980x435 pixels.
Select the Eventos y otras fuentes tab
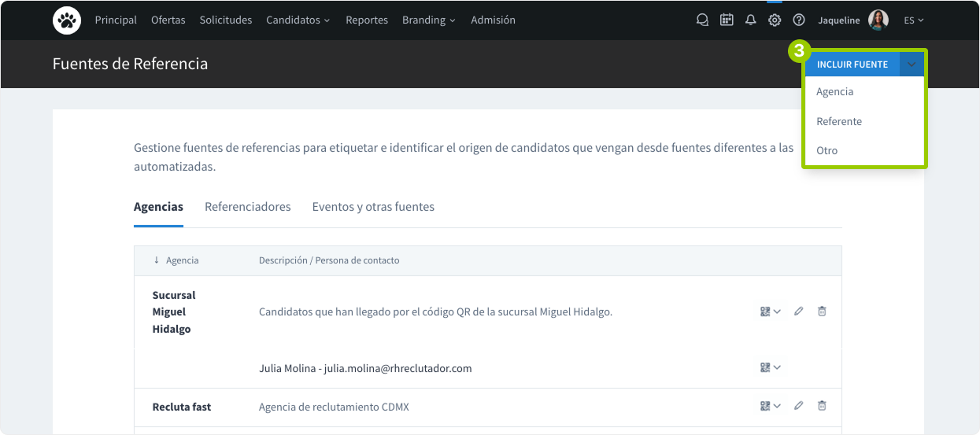(x=373, y=207)
